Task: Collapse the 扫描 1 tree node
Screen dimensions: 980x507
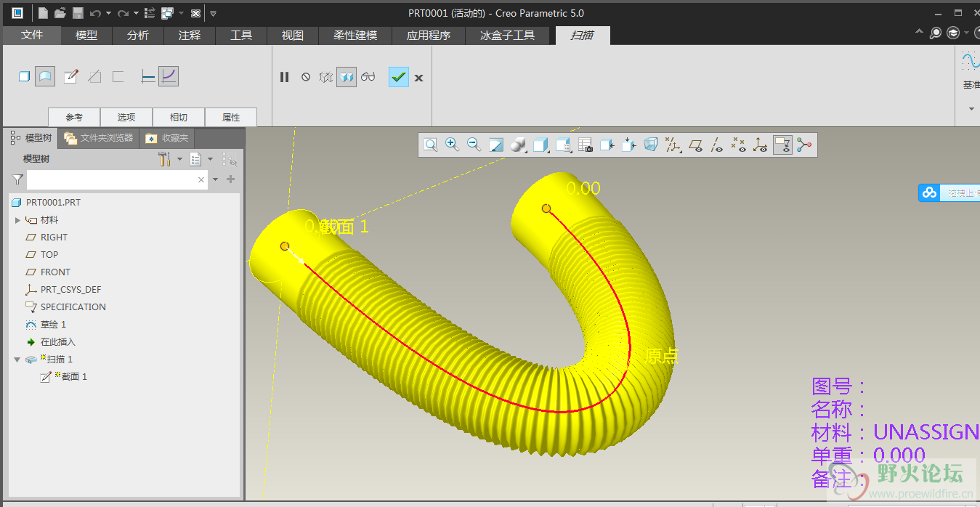Action: point(17,360)
